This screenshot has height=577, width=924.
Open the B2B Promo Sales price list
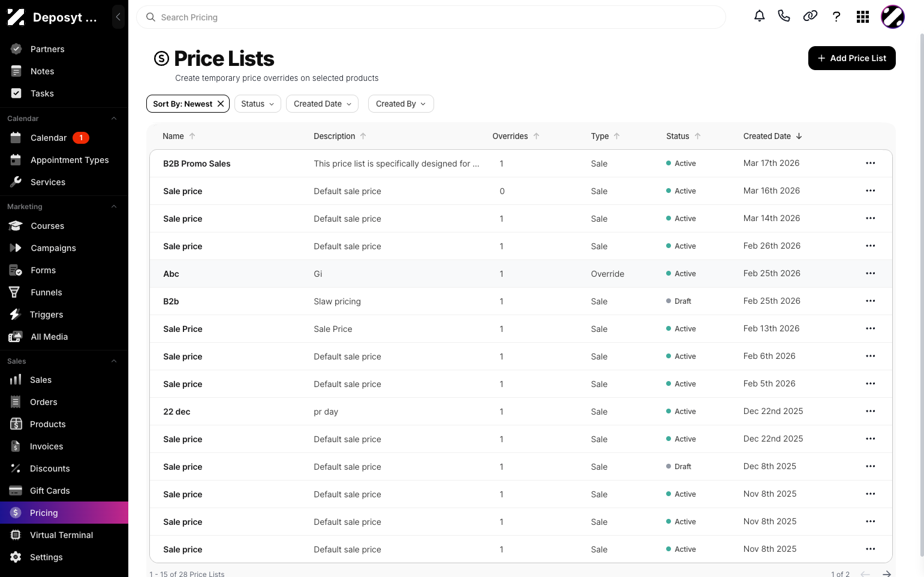pyautogui.click(x=197, y=164)
